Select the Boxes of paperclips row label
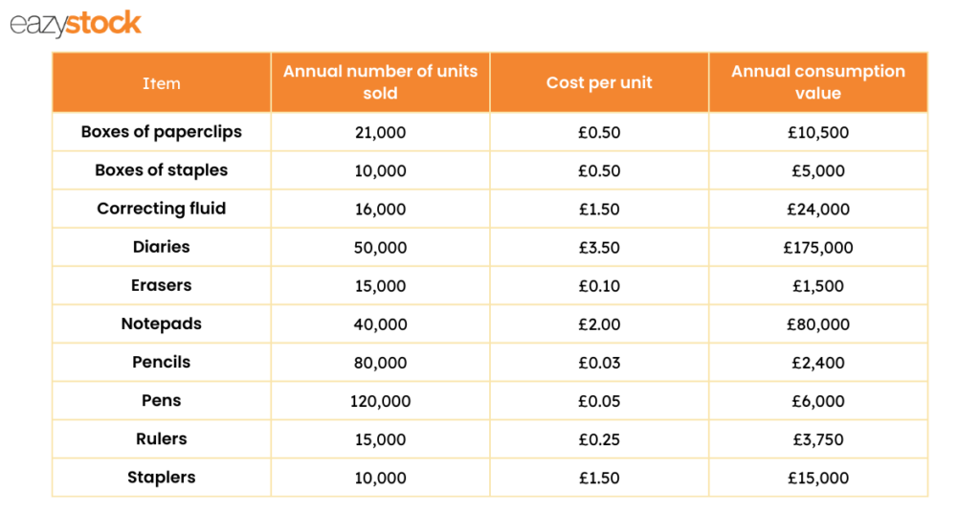The image size is (980, 513). click(x=161, y=132)
